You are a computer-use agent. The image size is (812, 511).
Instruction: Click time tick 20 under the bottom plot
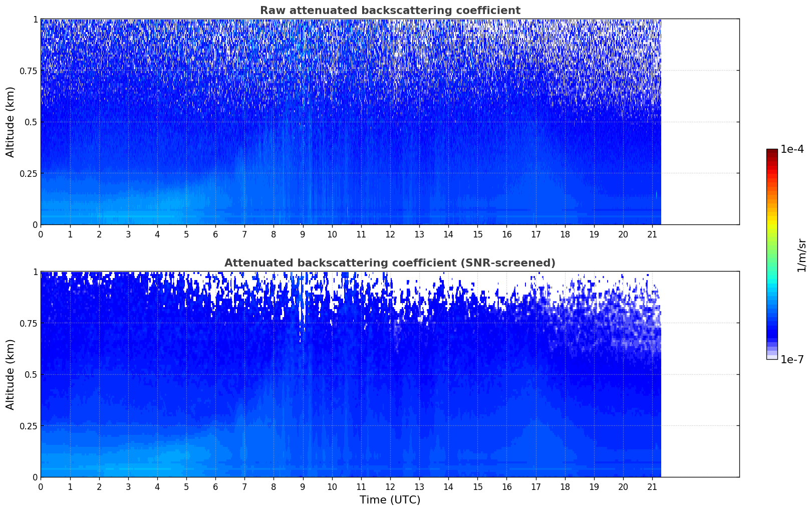pos(623,486)
